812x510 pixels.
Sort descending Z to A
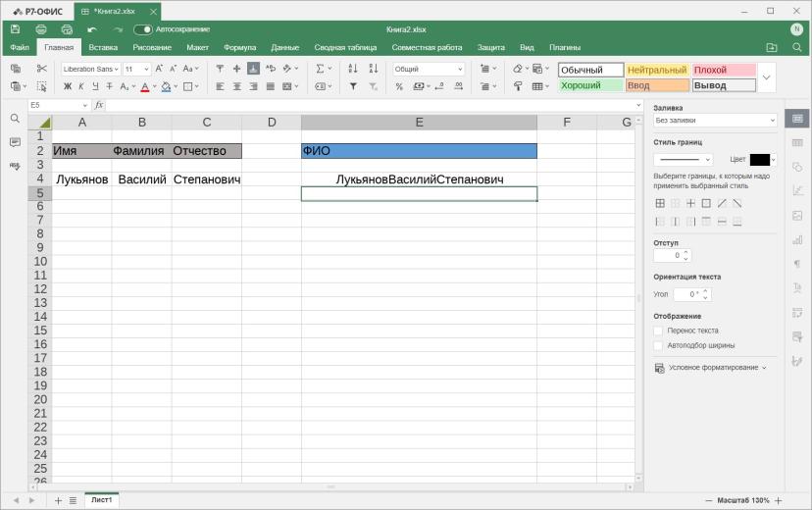374,69
